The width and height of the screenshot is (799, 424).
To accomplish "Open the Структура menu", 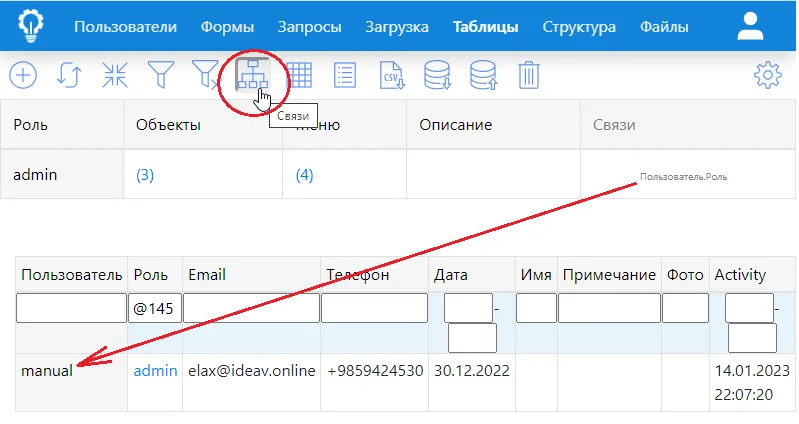I will [579, 26].
